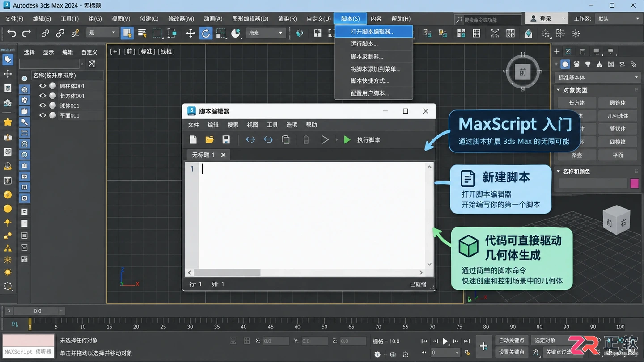Toggle 自动关键点 auto key mode

pos(512,341)
